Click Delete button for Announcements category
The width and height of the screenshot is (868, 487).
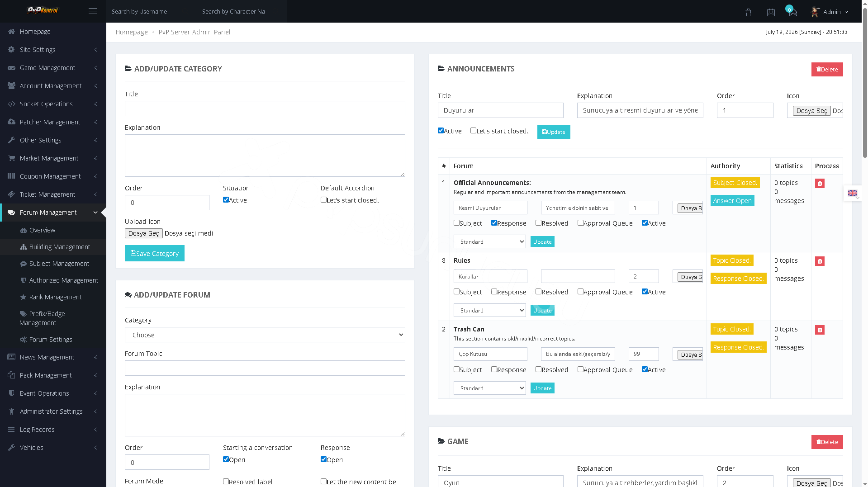(x=827, y=69)
